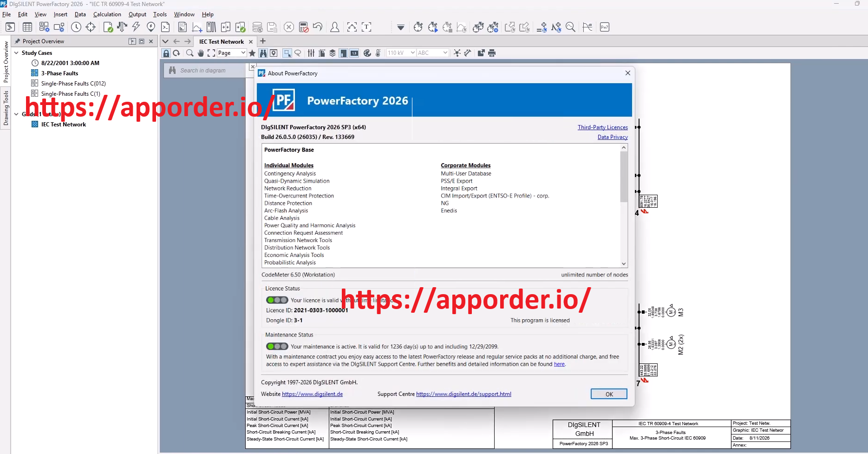Viewport: 868px width, 454px height.
Task: Open the diagram tab list chevron
Action: pos(165,41)
